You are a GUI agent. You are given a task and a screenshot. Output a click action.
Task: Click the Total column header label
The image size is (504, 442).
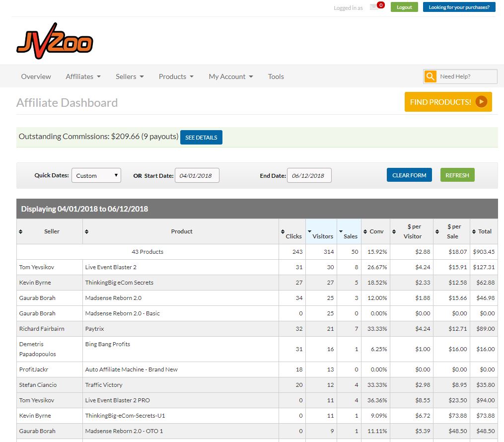point(485,231)
